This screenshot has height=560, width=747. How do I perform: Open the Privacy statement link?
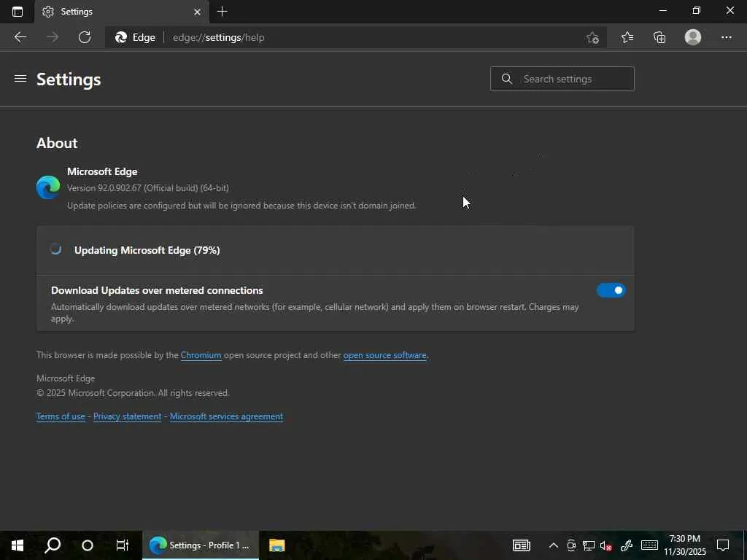click(127, 416)
